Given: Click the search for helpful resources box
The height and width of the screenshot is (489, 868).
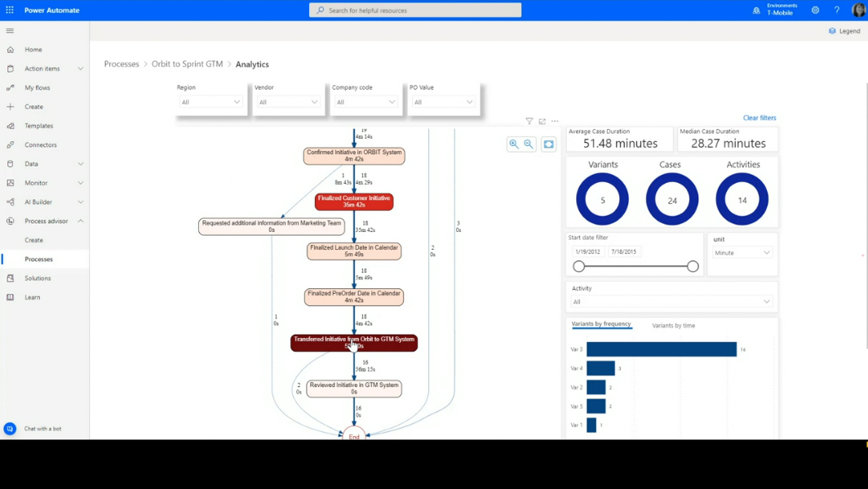Looking at the screenshot, I should click(415, 10).
